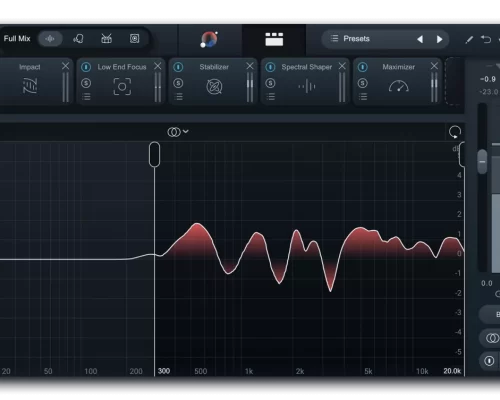500x400 pixels.
Task: Select the Impact module icon
Action: (30, 85)
